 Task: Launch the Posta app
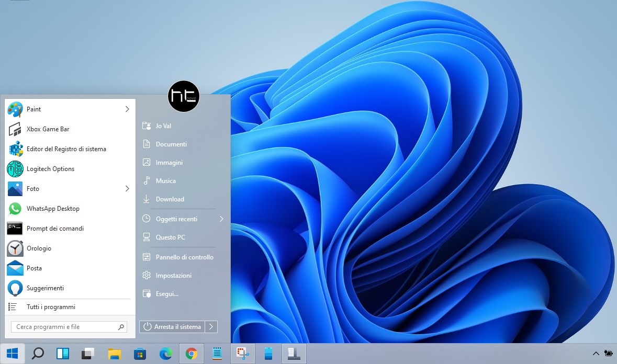[34, 268]
